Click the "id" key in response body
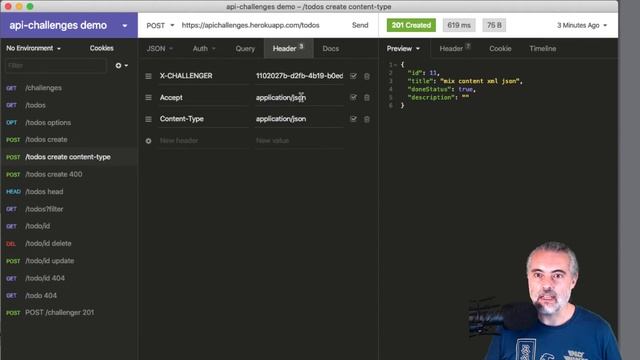Screen dimensions: 640x360 [x=415, y=73]
